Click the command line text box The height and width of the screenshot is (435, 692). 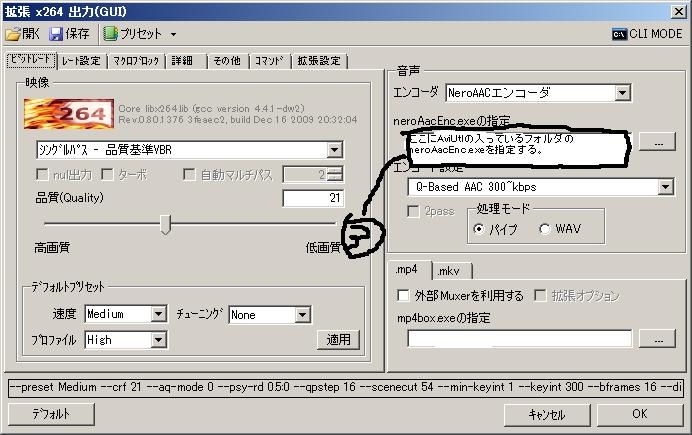(346, 387)
